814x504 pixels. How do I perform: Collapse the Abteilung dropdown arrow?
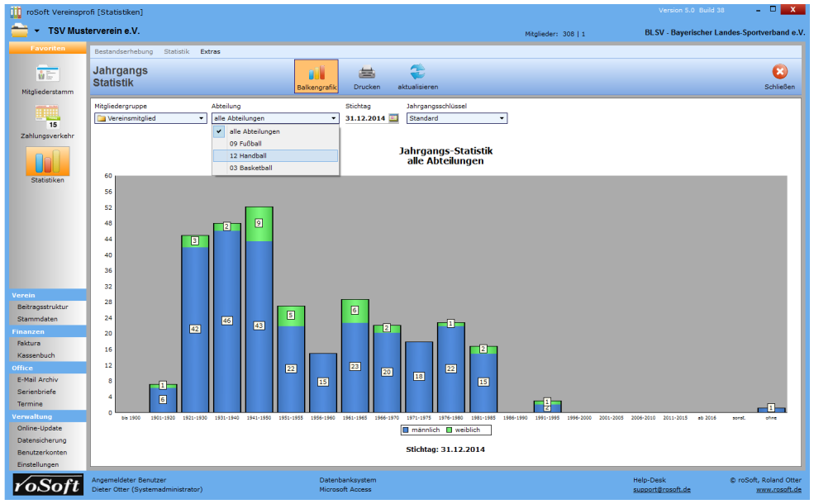point(334,118)
